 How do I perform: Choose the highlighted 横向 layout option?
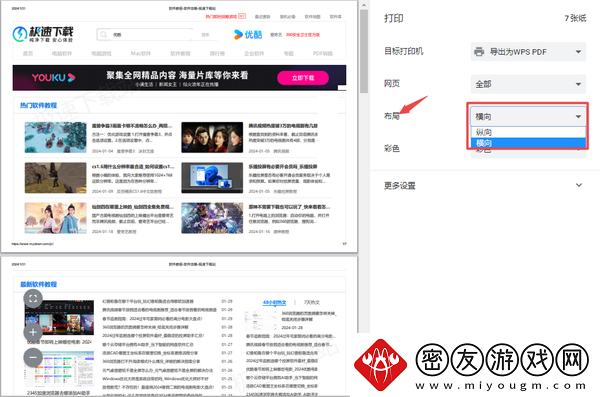click(x=528, y=143)
